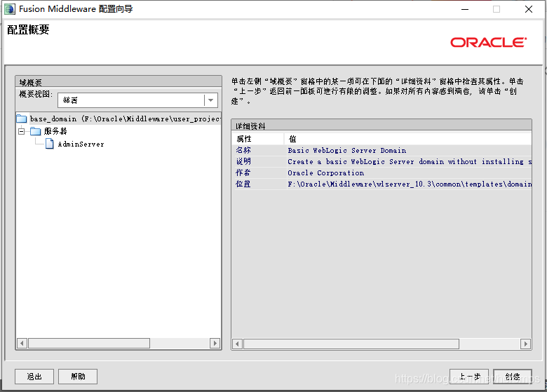Collapse the 服务器 tree node
Viewport: 547px width, 392px height.
point(22,131)
